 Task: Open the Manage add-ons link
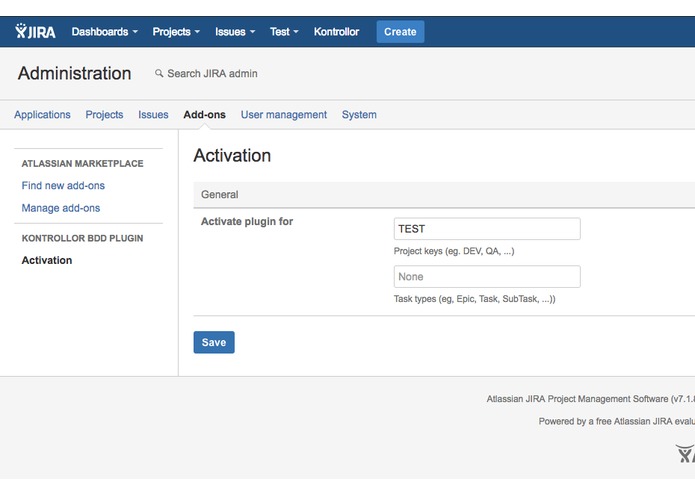point(61,208)
